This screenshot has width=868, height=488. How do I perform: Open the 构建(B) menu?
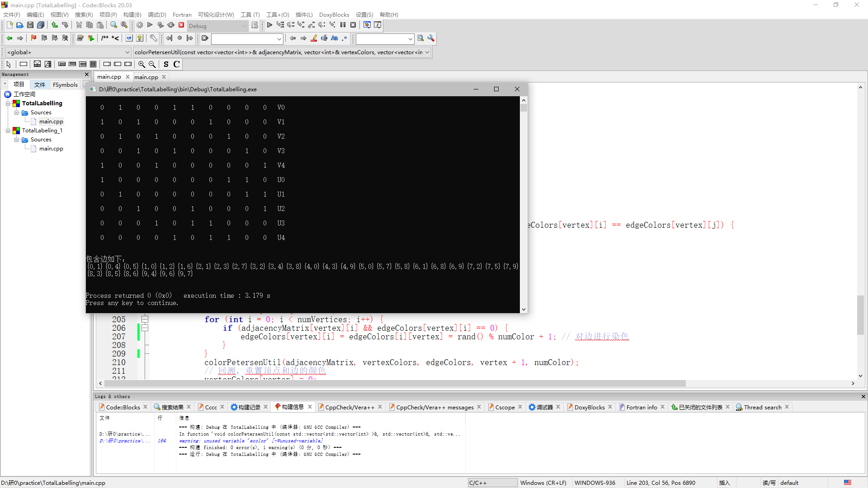[x=132, y=14]
